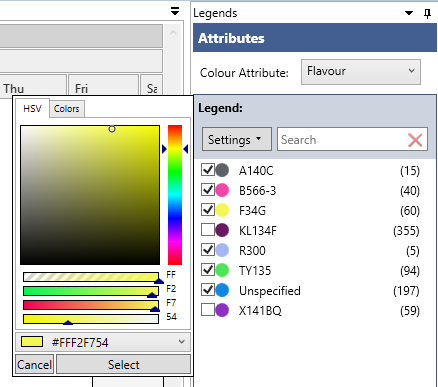Open the Colour Attribute Flavour dropdown
This screenshot has height=387, width=438.
click(x=361, y=72)
